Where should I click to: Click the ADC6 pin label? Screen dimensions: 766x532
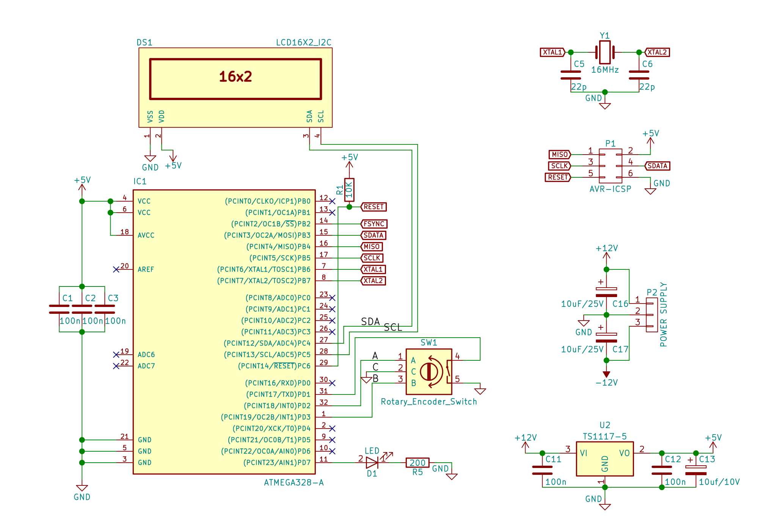pyautogui.click(x=146, y=355)
